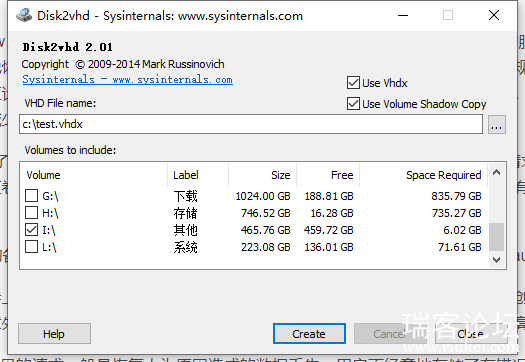525x362 pixels.
Task: Check the H:\ volume checkbox
Action: [x=31, y=213]
